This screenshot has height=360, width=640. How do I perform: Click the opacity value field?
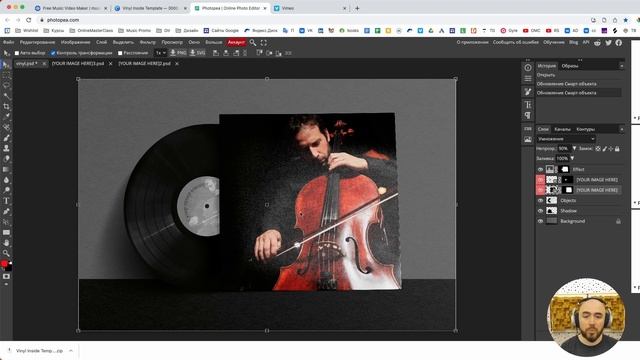tap(564, 149)
